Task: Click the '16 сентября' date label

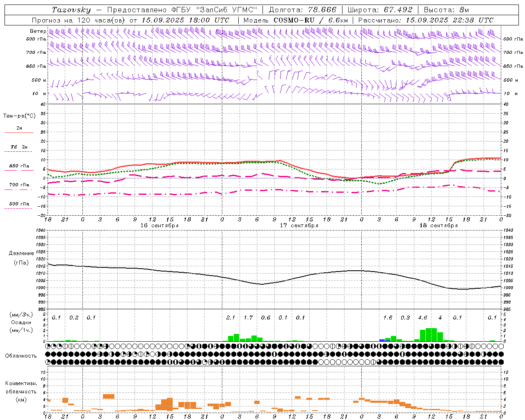Action: click(x=159, y=226)
